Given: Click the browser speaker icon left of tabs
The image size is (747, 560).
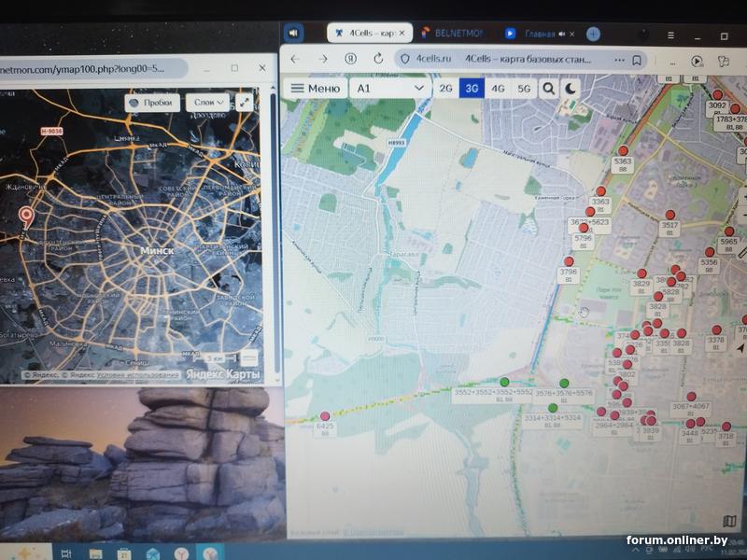Looking at the screenshot, I should point(293,34).
